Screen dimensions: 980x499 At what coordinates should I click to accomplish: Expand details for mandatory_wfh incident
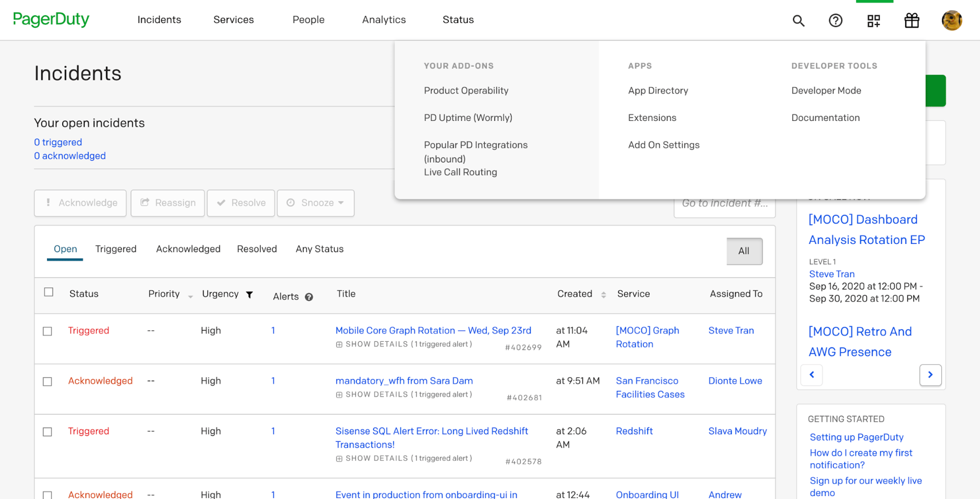coord(339,394)
